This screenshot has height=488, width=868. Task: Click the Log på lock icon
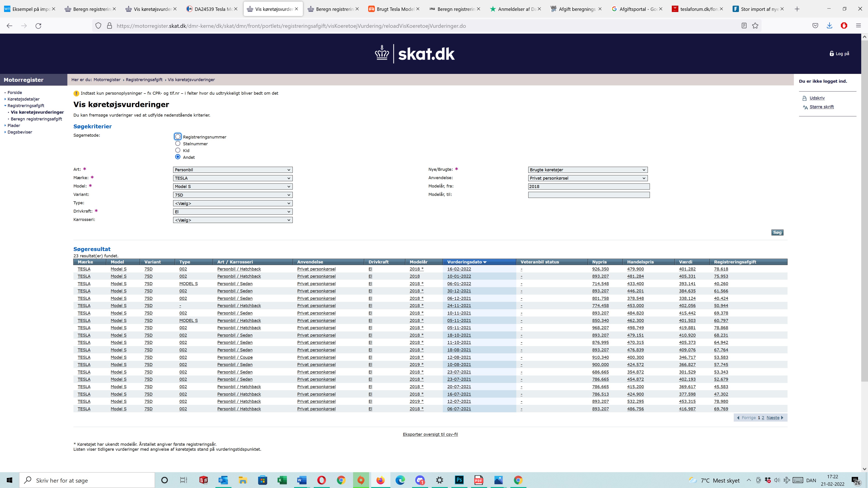[832, 54]
